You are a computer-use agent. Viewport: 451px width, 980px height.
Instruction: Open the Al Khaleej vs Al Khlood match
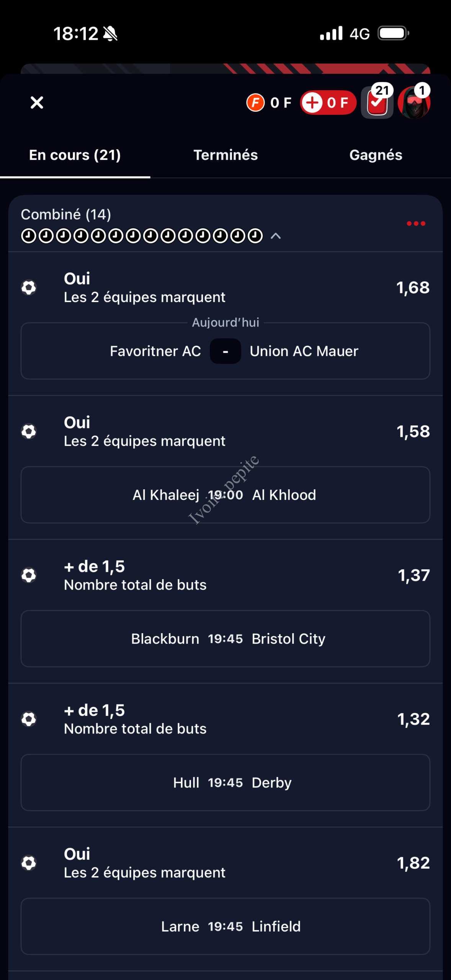(x=225, y=495)
